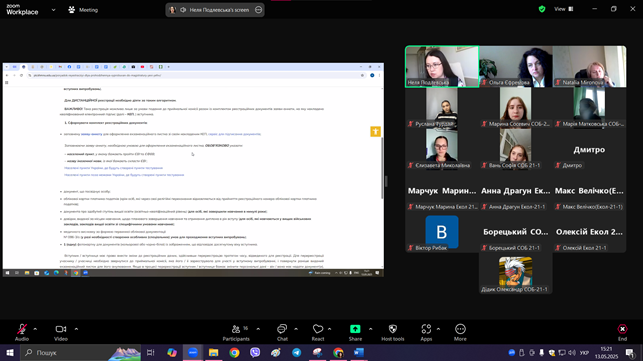Expand video options arrow beside Video
Screen dimensions: 643x361
pyautogui.click(x=76, y=329)
